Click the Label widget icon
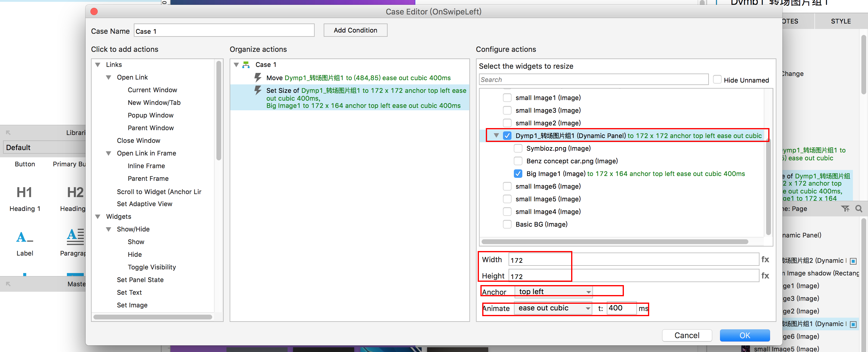This screenshot has width=868, height=352. tap(24, 237)
